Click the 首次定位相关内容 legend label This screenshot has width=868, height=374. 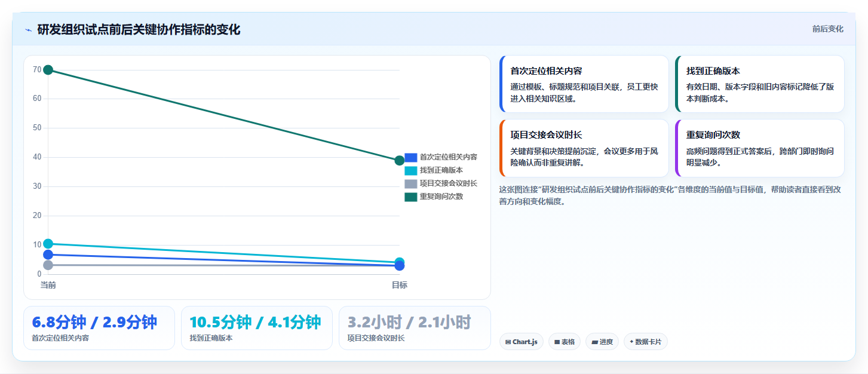point(449,157)
